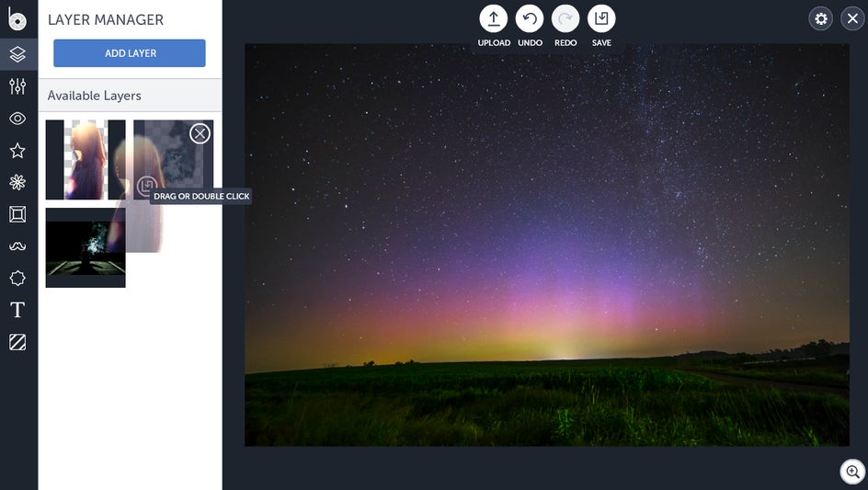Click the zoom magnifier icon

[852, 472]
